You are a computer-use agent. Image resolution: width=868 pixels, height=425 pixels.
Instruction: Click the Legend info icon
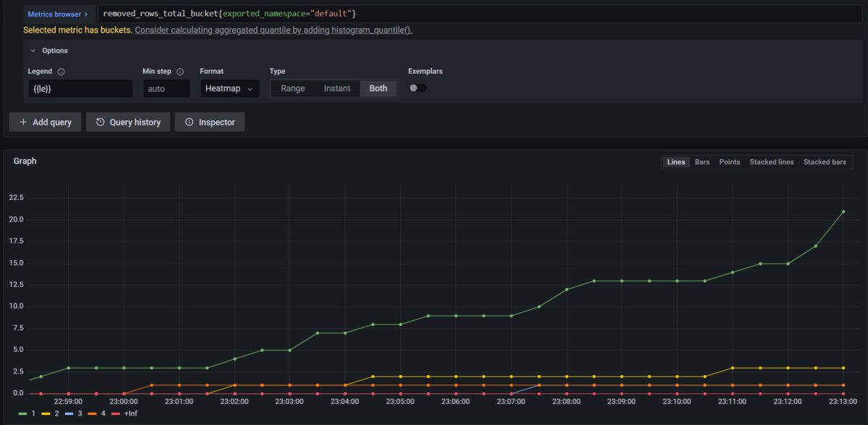point(61,72)
